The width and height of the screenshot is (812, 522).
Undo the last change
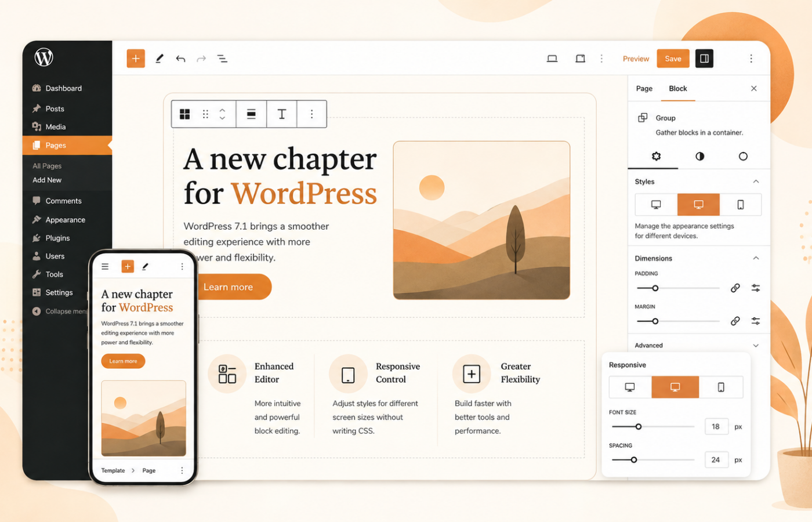[180, 59]
